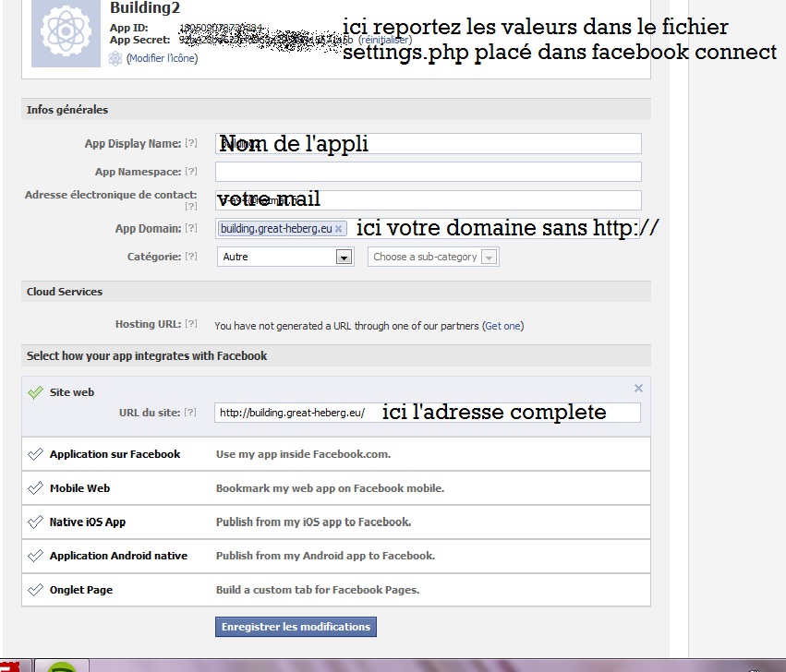
Task: Click the Get one hosting URL link
Action: tap(502, 326)
